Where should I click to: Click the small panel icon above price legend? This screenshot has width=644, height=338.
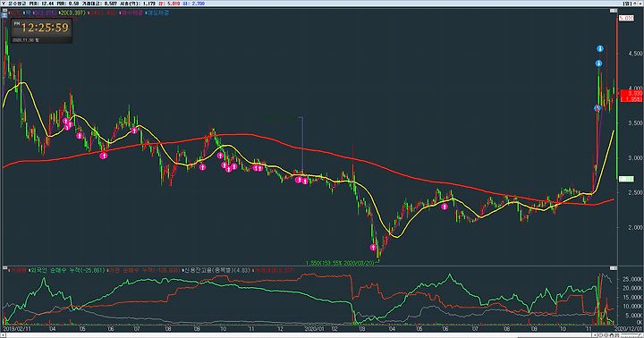[x=4, y=11]
